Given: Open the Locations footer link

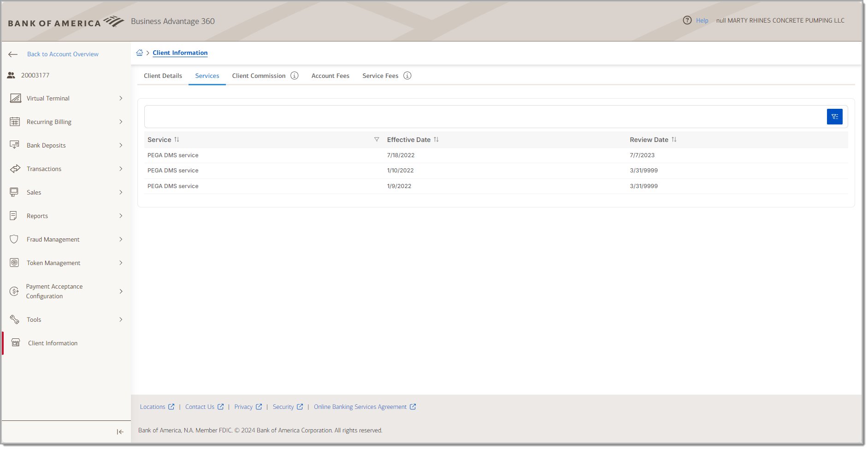Looking at the screenshot, I should point(153,407).
